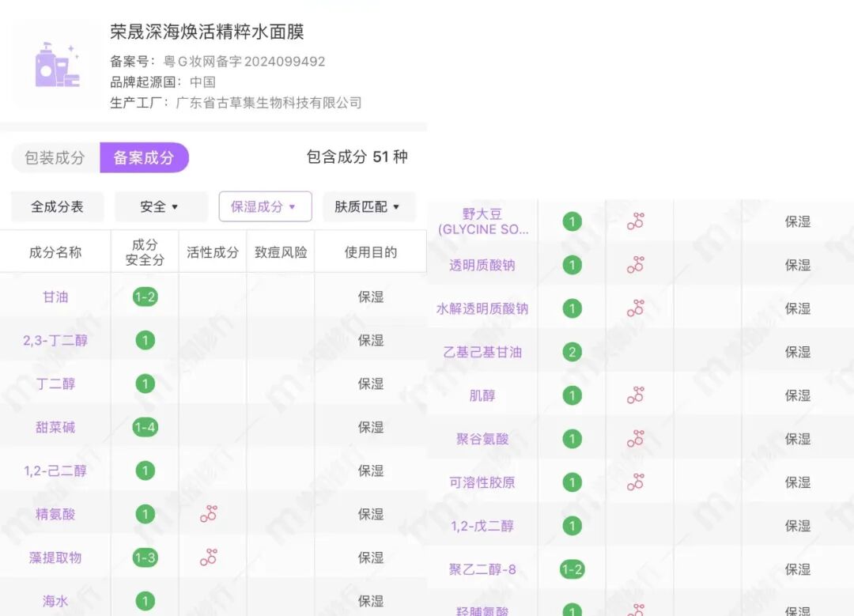Click the product cosmetics thumbnail icon

[x=58, y=64]
